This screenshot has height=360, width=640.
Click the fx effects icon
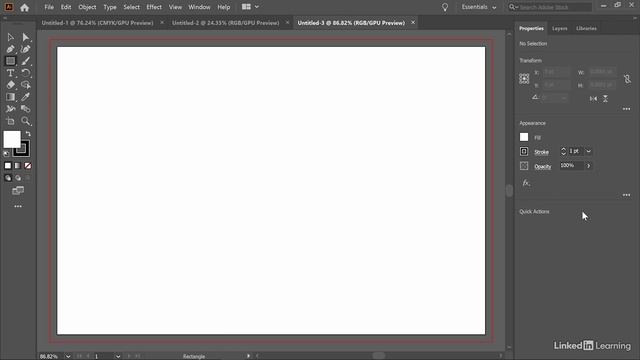(x=526, y=183)
